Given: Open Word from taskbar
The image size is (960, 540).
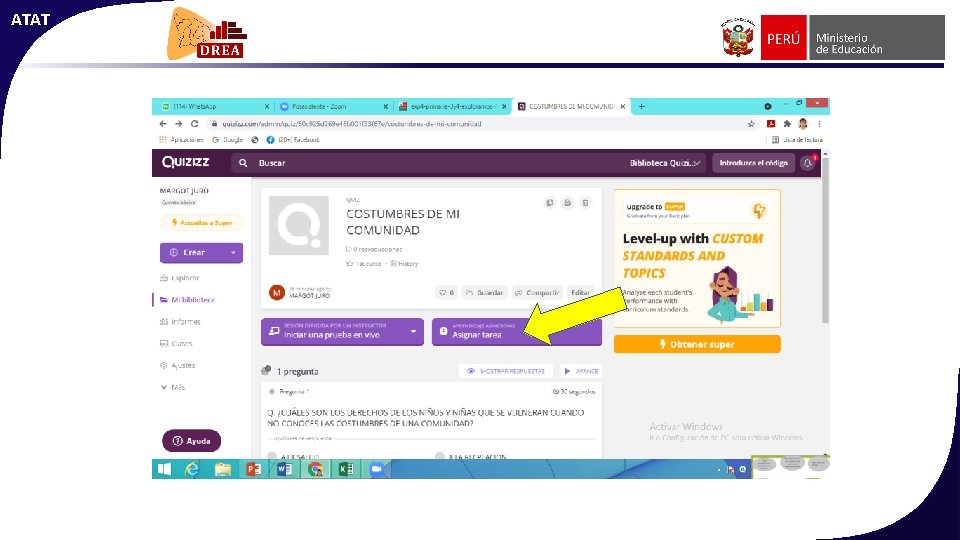Looking at the screenshot, I should pyautogui.click(x=284, y=469).
